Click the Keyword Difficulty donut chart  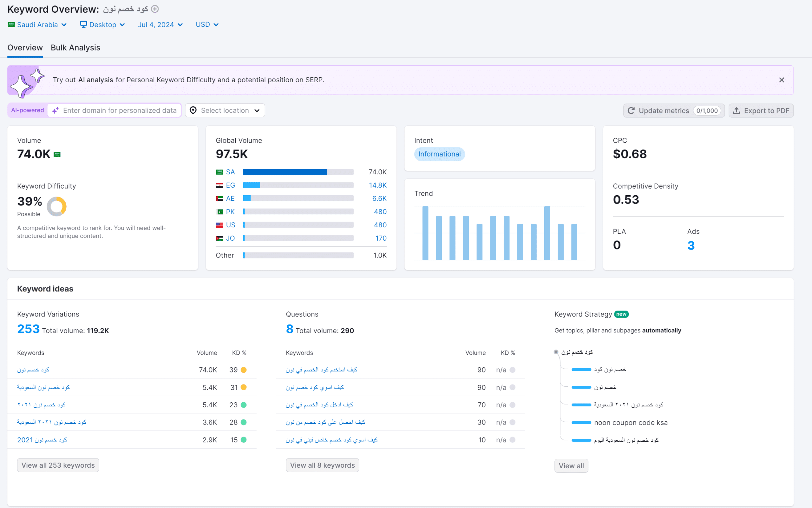coord(56,206)
